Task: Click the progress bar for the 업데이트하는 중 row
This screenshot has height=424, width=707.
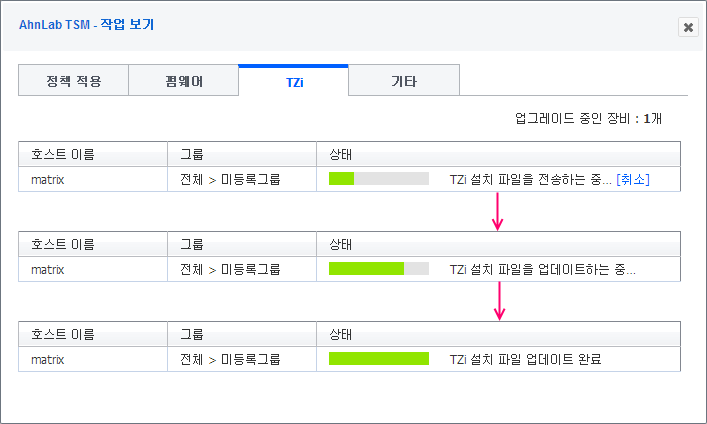Action: pyautogui.click(x=378, y=269)
